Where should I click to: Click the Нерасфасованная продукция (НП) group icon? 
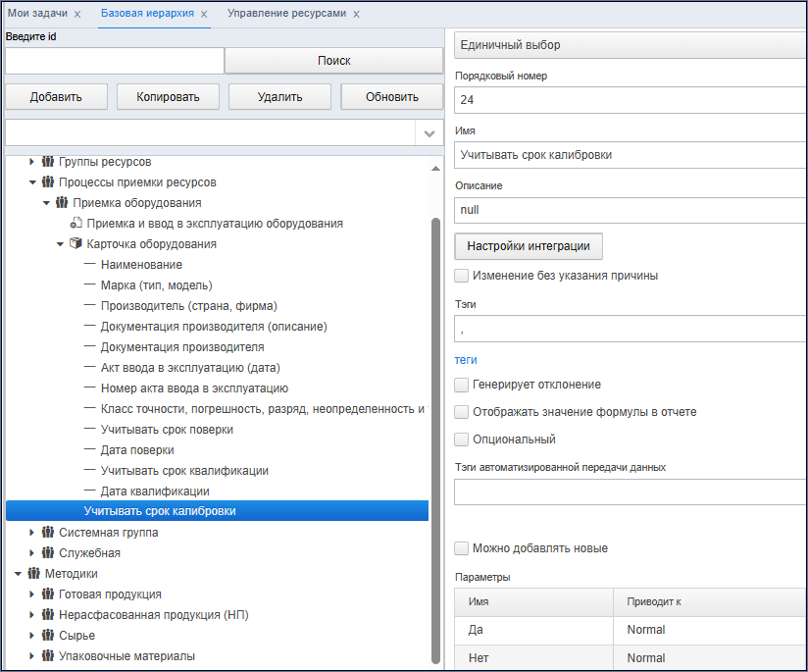(48, 615)
